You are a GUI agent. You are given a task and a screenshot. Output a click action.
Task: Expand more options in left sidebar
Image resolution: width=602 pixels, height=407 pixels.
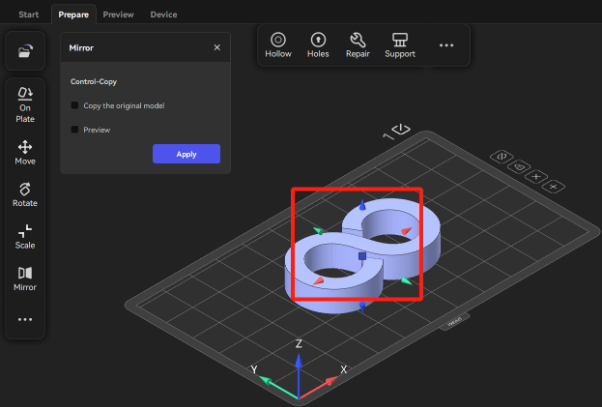pos(25,320)
